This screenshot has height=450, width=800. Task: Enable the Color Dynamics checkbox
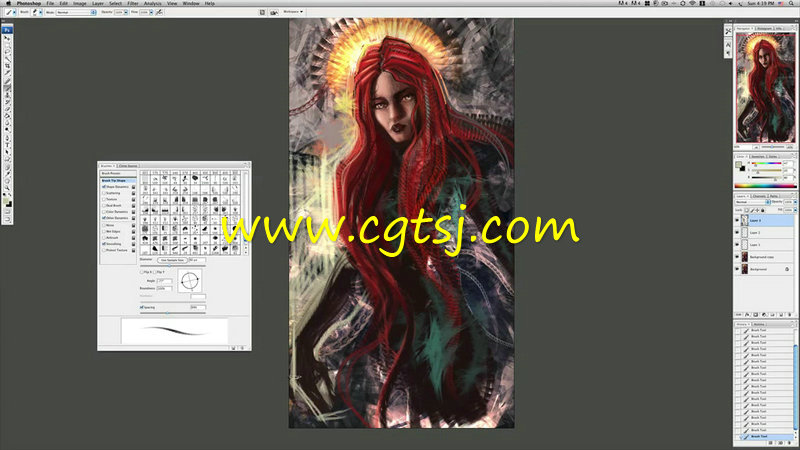pos(104,212)
